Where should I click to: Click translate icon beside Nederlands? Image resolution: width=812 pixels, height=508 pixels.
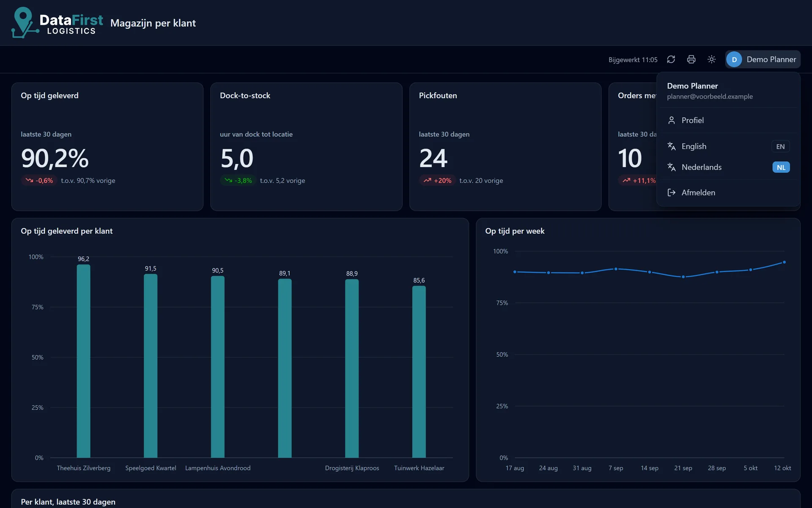(671, 167)
